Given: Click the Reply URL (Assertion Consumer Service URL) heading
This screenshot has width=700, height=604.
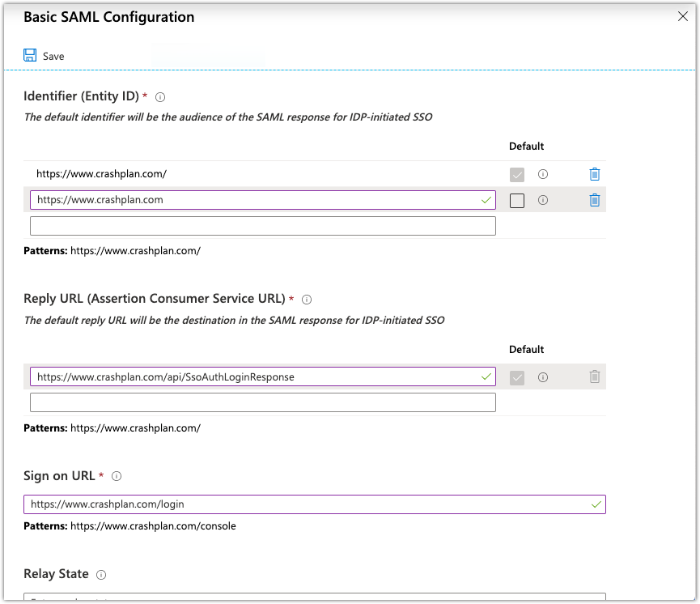Looking at the screenshot, I should click(155, 299).
